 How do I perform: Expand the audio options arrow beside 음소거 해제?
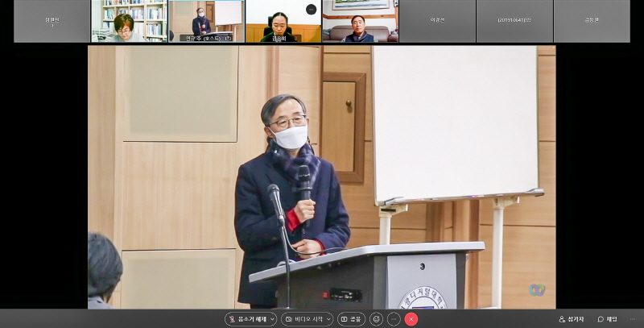pyautogui.click(x=272, y=319)
